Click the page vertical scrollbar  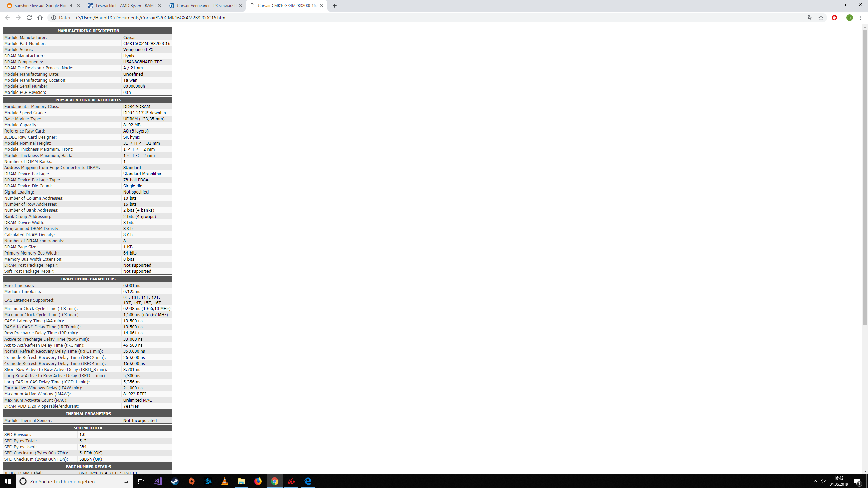(865, 176)
